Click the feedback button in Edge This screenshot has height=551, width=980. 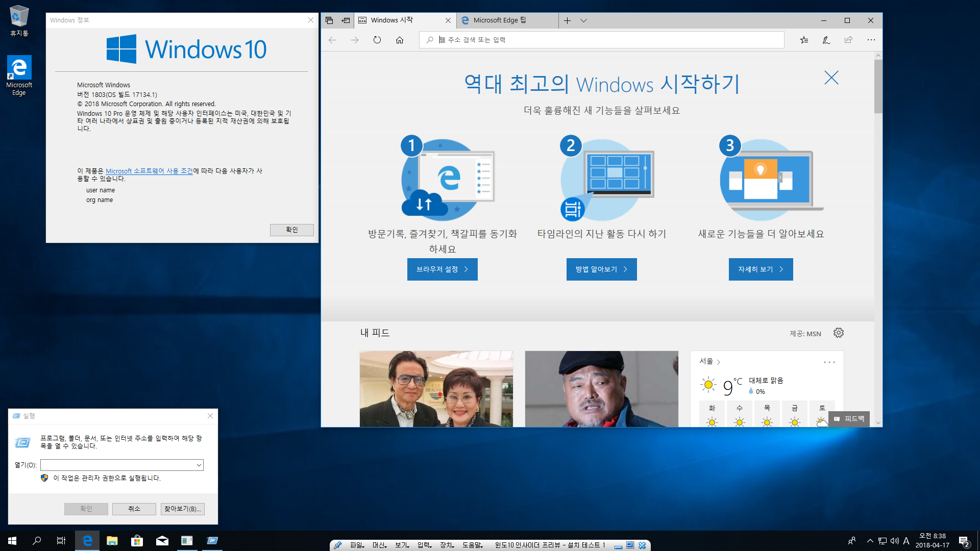tap(849, 419)
